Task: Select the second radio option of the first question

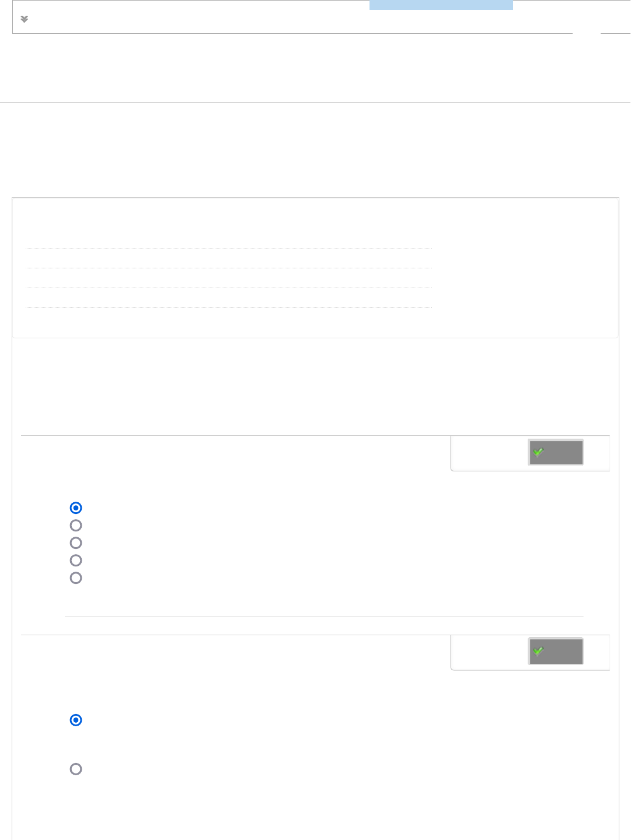Action: tap(76, 526)
